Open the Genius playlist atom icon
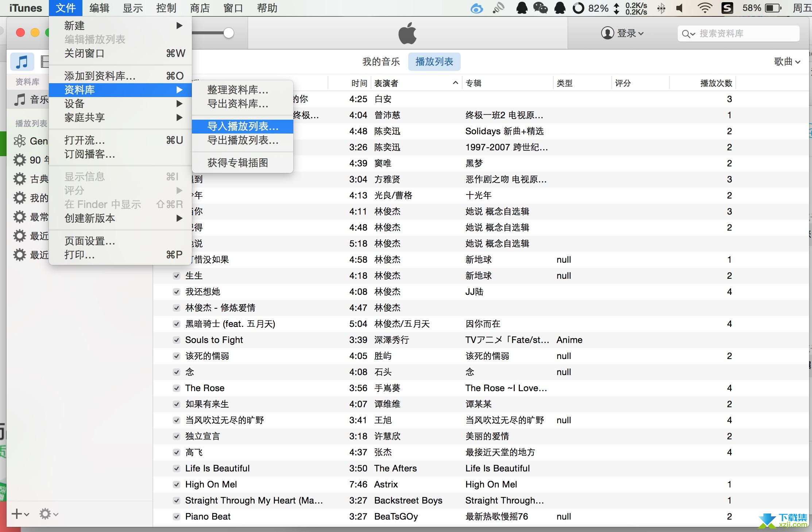Screen dimensions: 812x532 [19, 141]
